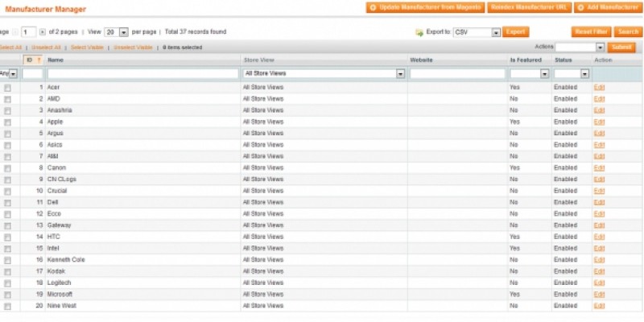Sort by the Name column header
The image size is (644, 322).
click(x=56, y=60)
